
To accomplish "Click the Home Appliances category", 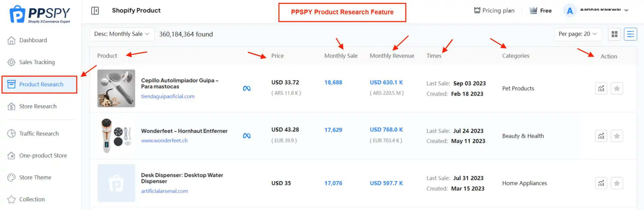I will coord(525,183).
